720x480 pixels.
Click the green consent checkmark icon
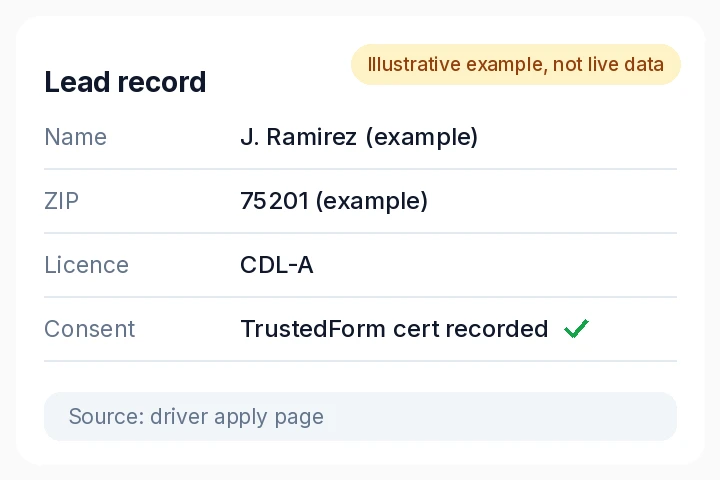click(x=576, y=328)
